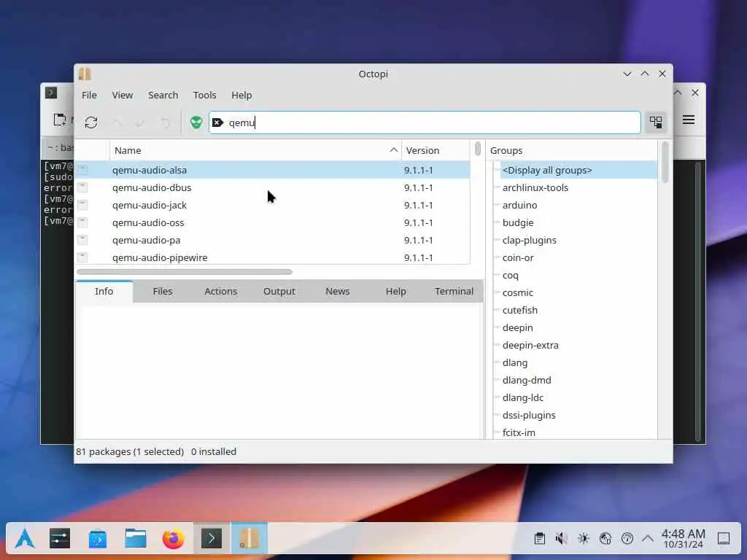Image resolution: width=747 pixels, height=560 pixels.
Task: Select arduino group
Action: pos(519,205)
